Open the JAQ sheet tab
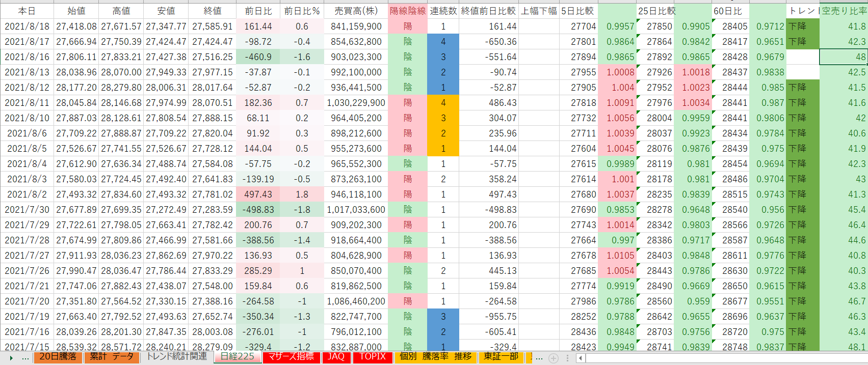 point(335,357)
